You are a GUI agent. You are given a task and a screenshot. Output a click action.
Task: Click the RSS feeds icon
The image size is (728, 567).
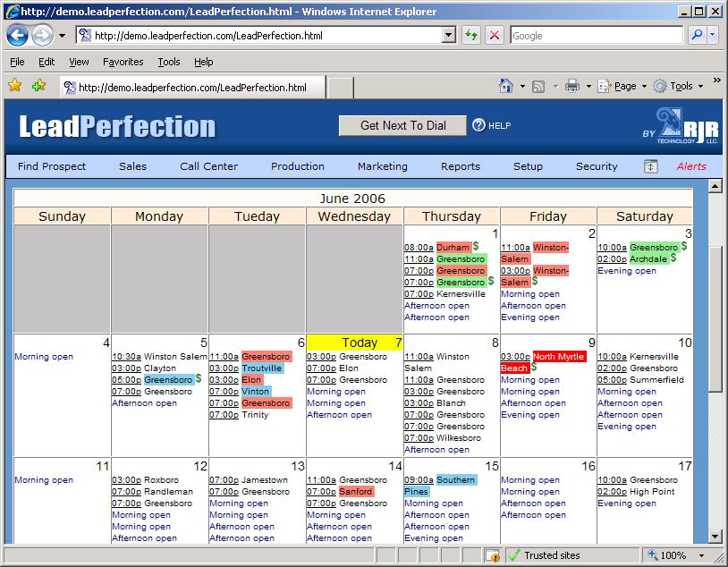coord(538,87)
